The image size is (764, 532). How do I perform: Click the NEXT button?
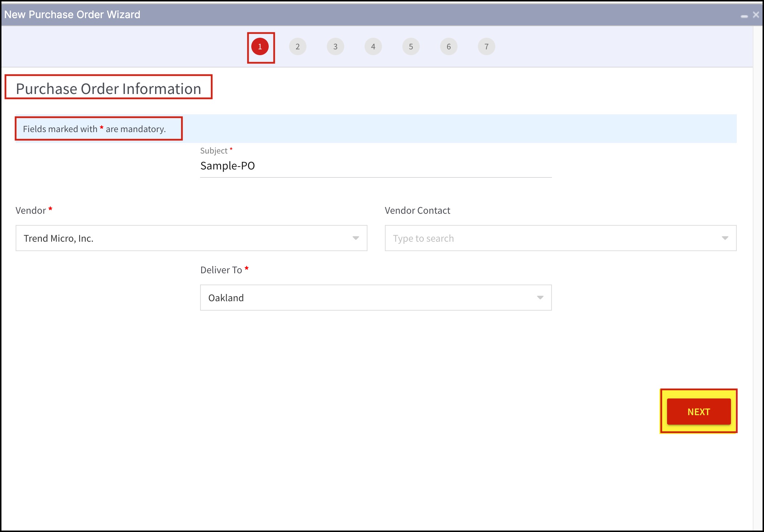click(x=698, y=412)
